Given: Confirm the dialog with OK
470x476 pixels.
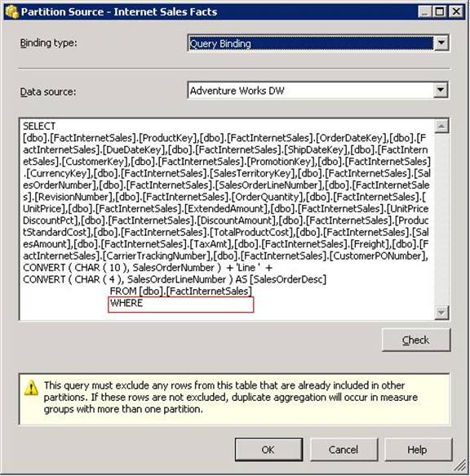Looking at the screenshot, I should tap(268, 450).
